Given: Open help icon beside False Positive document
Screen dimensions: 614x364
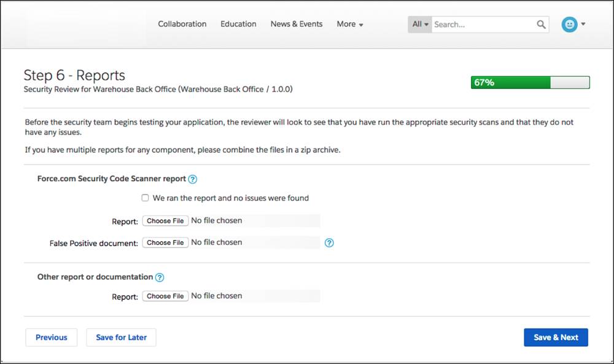Looking at the screenshot, I should click(x=329, y=242).
